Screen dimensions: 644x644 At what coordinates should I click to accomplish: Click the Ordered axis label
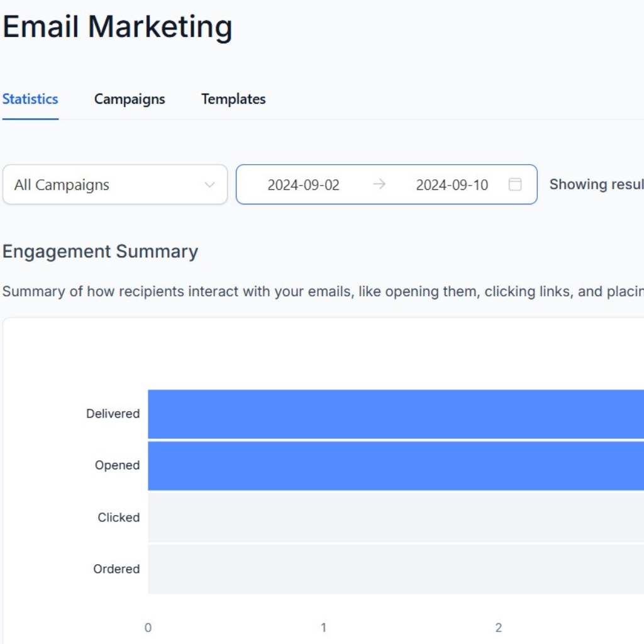coord(116,569)
